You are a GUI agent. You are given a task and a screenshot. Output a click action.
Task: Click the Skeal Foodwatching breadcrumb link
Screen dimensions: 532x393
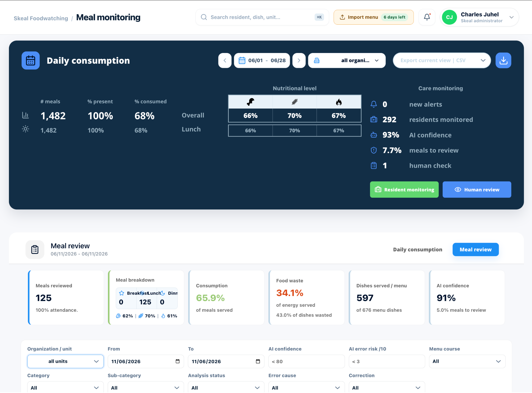tap(41, 18)
